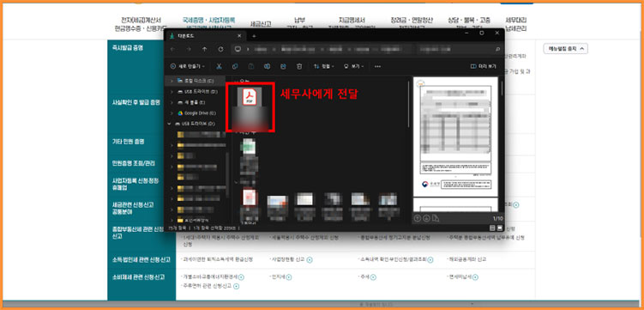
Task: Close the 다운로드 Explorer tab
Action: [239, 36]
